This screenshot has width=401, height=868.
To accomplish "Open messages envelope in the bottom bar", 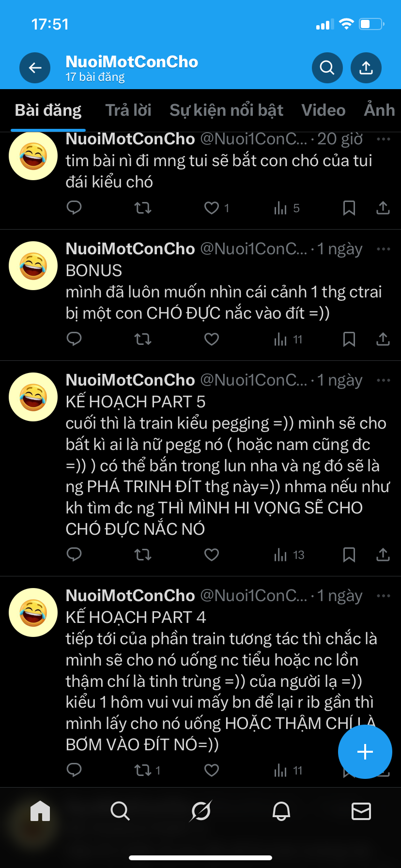I will [361, 811].
